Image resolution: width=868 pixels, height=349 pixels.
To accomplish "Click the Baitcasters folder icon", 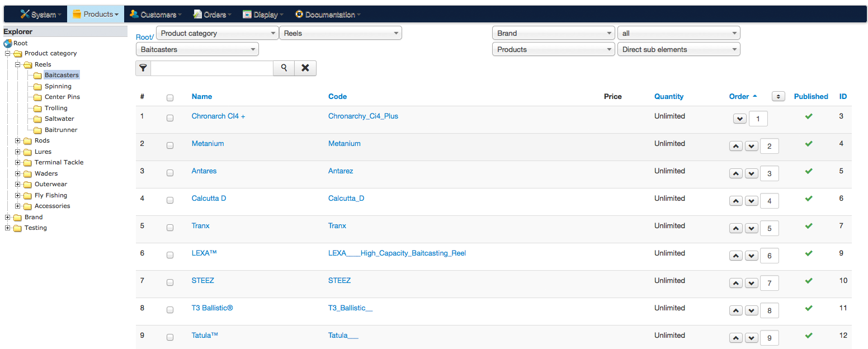I will pyautogui.click(x=37, y=76).
